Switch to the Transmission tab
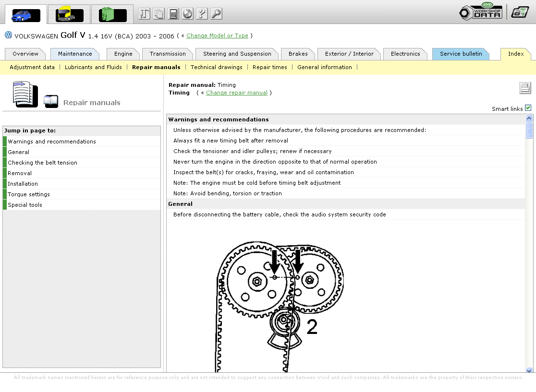This screenshot has height=392, width=536. tap(168, 54)
